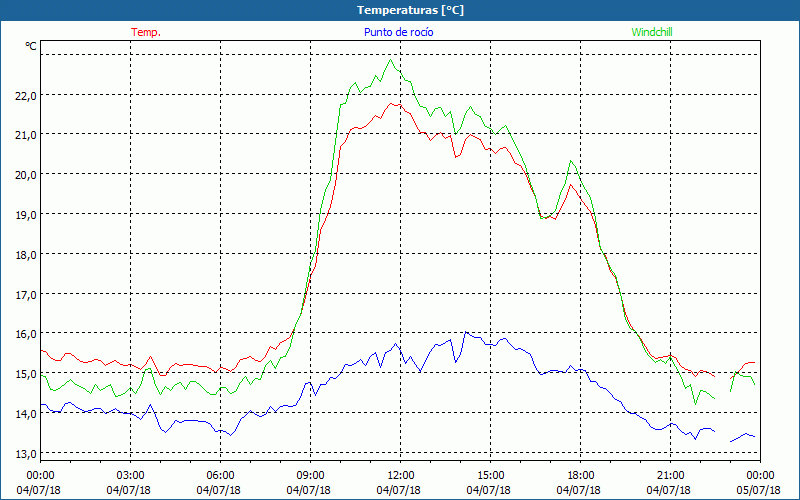Image resolution: width=800 pixels, height=500 pixels.
Task: Click the 16,0 y-axis value
Action: 26,334
